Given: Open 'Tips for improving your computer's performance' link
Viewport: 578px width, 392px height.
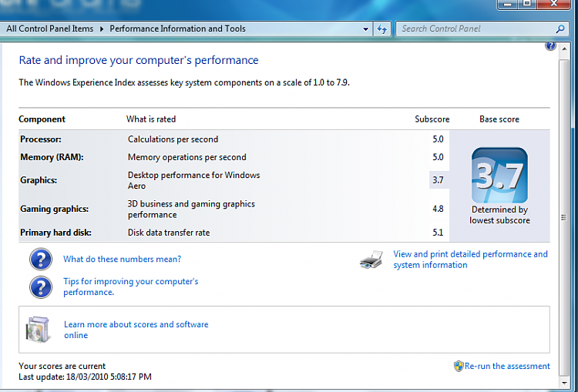Looking at the screenshot, I should click(130, 286).
